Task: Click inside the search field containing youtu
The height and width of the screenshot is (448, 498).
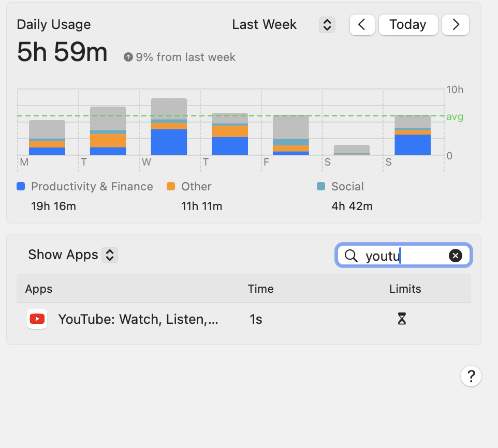Action: 404,256
